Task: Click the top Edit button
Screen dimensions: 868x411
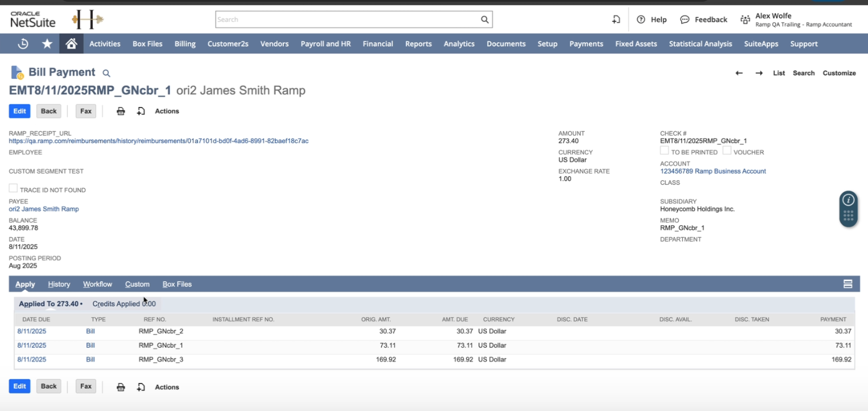Action: click(20, 111)
